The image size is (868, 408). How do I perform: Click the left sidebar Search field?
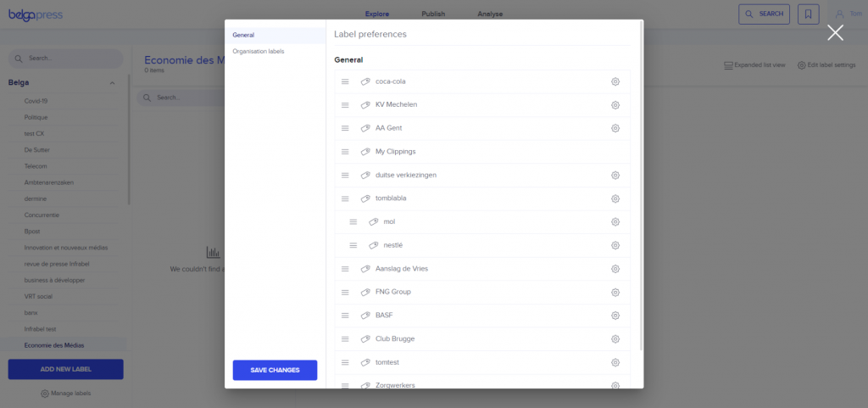(x=66, y=59)
